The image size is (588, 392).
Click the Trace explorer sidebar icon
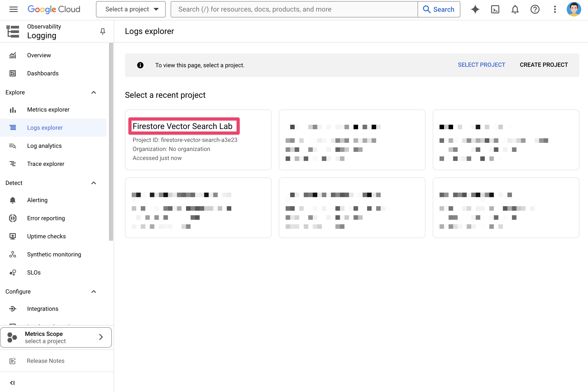12,164
